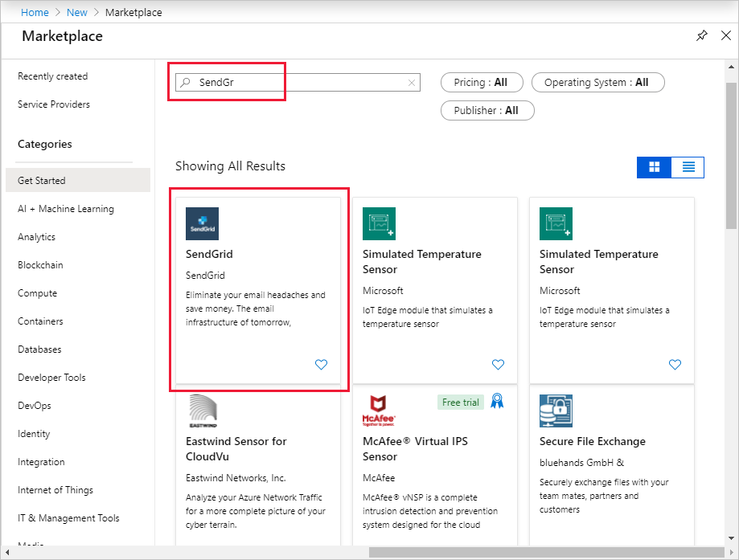Click in the Marketplace search box

(x=298, y=83)
